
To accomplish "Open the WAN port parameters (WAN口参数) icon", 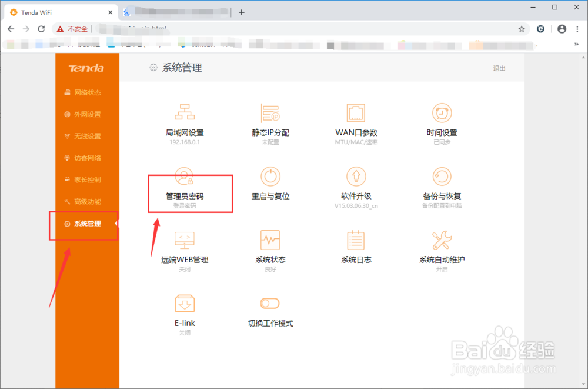I will [356, 112].
